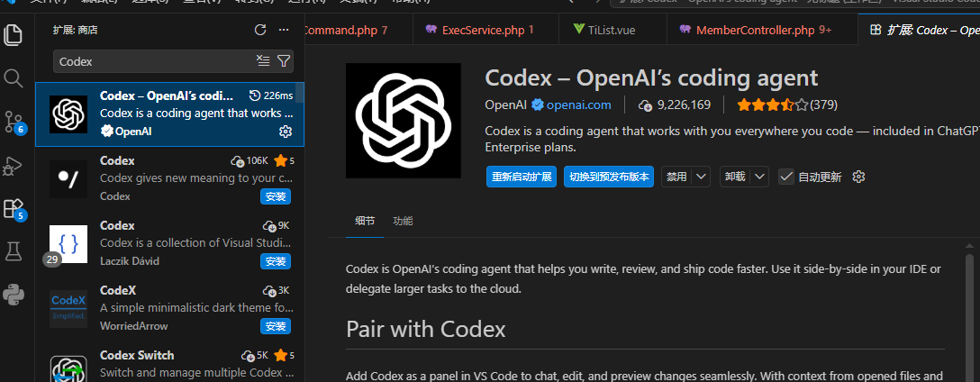980x382 pixels.
Task: Click the 9,226,169 install count
Action: (675, 105)
